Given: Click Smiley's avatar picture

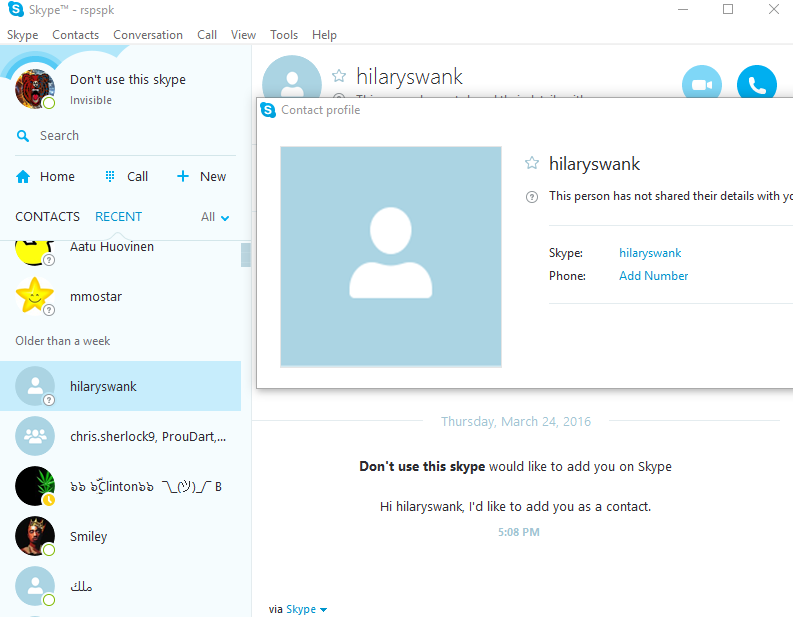Looking at the screenshot, I should (x=34, y=536).
